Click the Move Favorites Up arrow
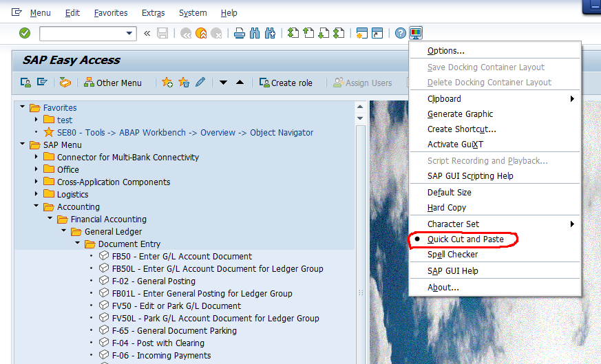This screenshot has height=364, width=601. coord(240,82)
